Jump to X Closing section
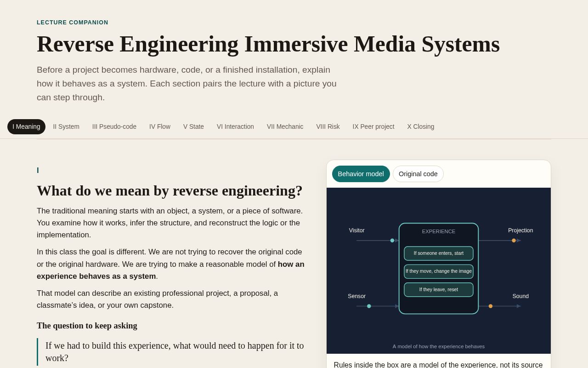588x368 pixels. coord(421,126)
